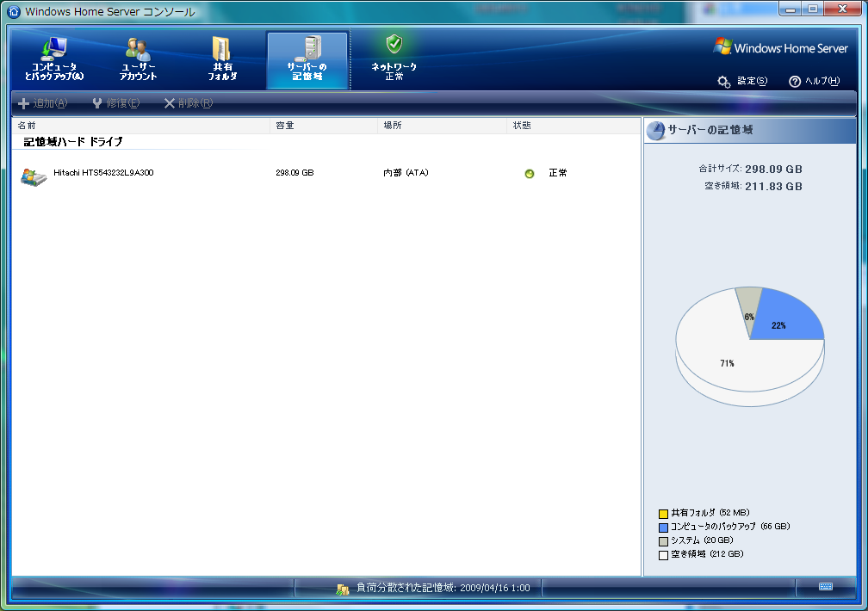The width and height of the screenshot is (868, 611).
Task: Open ヘルプ help question mark
Action: click(x=814, y=82)
